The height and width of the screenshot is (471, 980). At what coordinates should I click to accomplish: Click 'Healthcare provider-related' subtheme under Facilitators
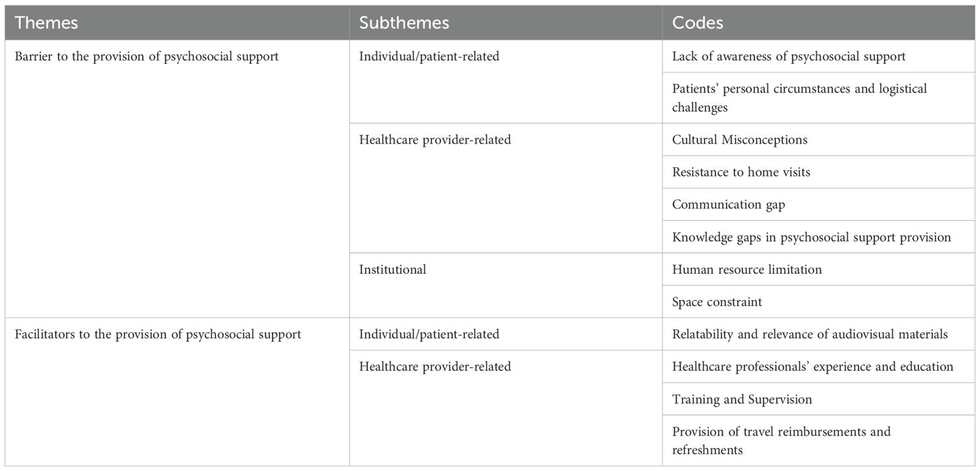click(435, 366)
